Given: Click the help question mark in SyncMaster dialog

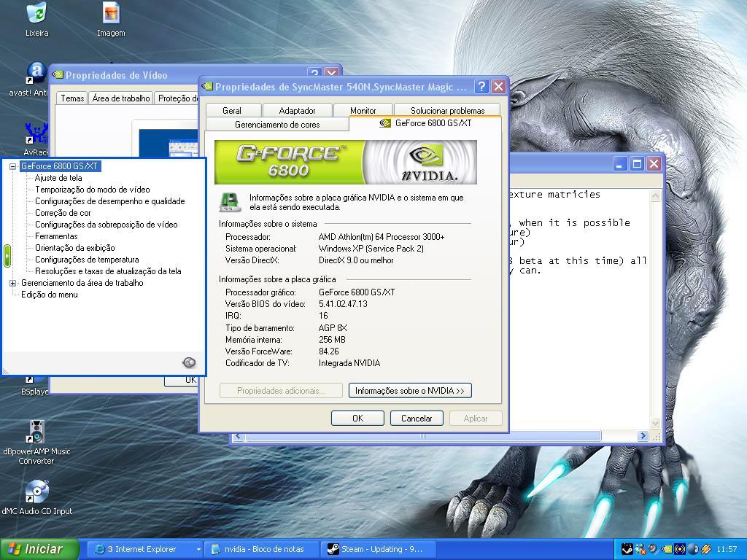Looking at the screenshot, I should (481, 86).
